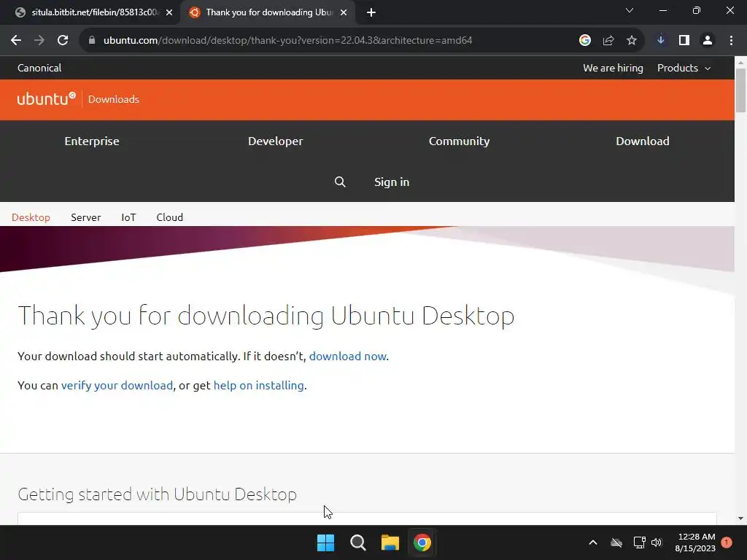Click the Canonical link
This screenshot has width=747, height=560.
pos(39,68)
